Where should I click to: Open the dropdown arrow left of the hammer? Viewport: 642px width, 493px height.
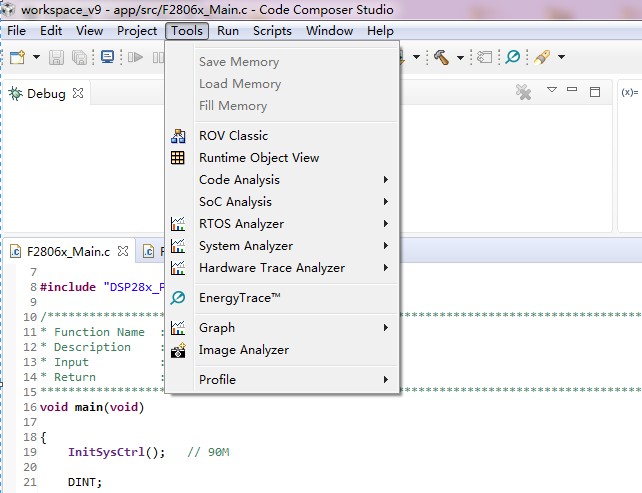pos(416,57)
